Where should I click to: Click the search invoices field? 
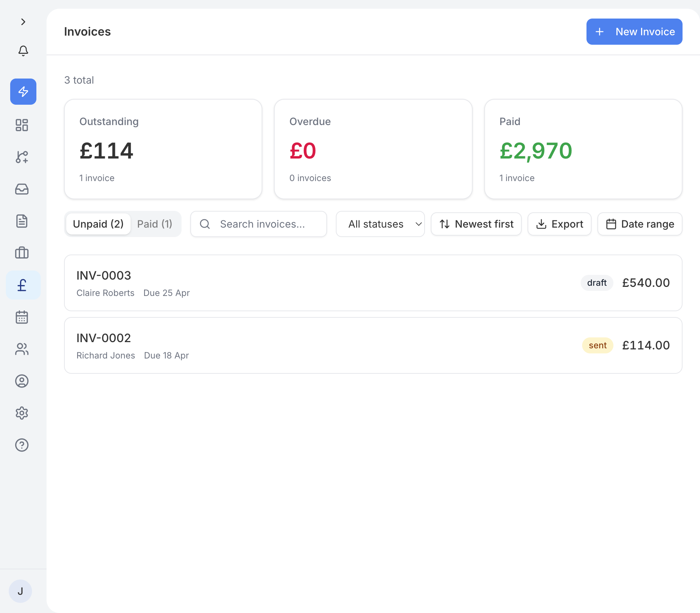pos(258,224)
